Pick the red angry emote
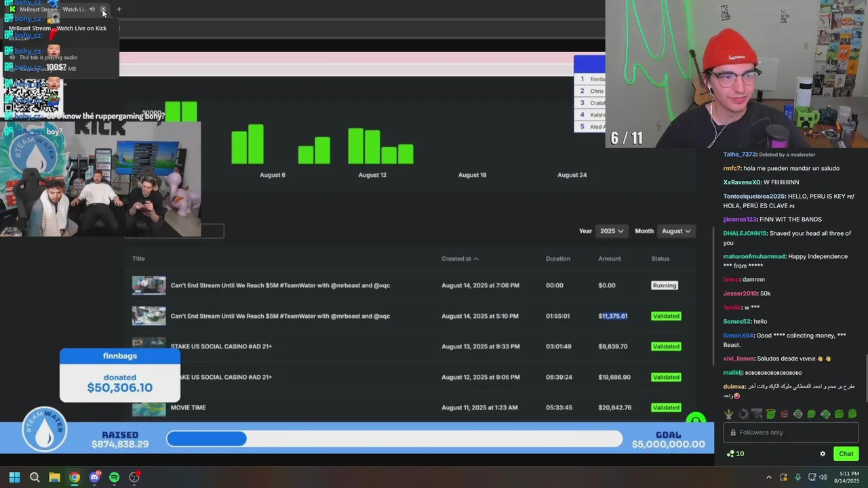 pyautogui.click(x=784, y=414)
